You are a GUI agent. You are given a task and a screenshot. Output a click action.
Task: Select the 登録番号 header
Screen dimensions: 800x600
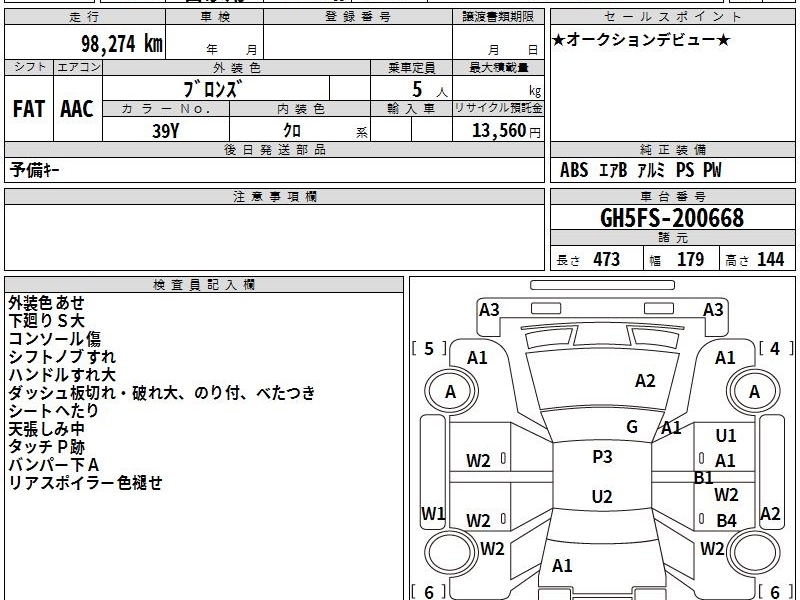[x=358, y=17]
